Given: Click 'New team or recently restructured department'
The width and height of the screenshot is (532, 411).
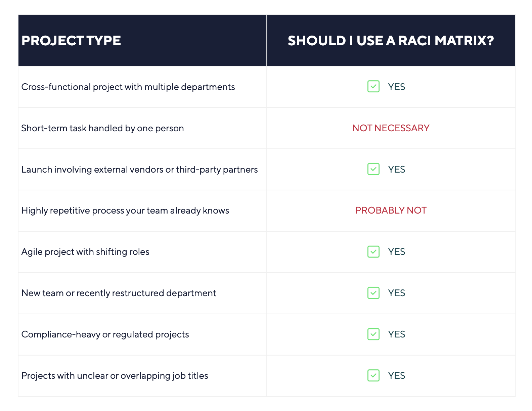Looking at the screenshot, I should (x=119, y=293).
